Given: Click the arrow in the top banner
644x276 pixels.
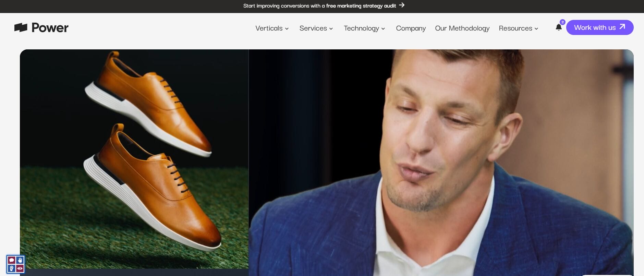Looking at the screenshot, I should point(402,5).
